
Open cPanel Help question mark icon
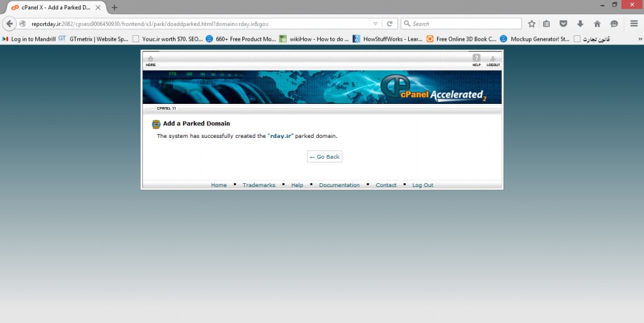coord(476,59)
